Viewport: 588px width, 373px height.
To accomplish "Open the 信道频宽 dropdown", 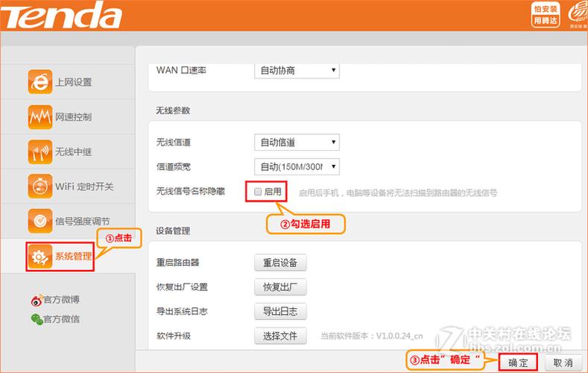I will pos(297,166).
